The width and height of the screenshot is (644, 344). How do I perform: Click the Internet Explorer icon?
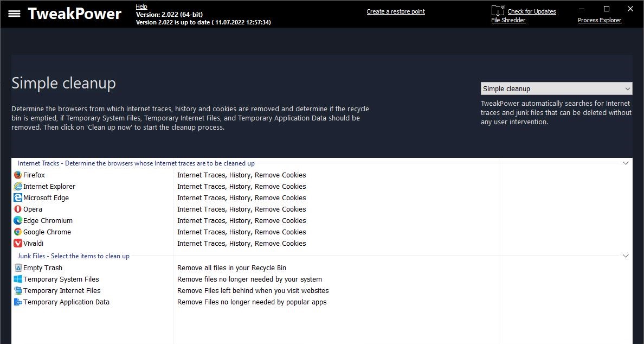click(18, 187)
